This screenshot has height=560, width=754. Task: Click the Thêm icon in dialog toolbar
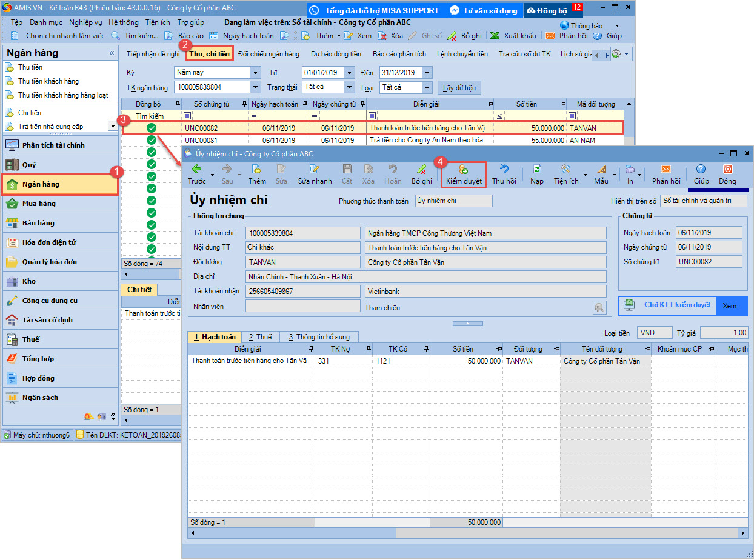pyautogui.click(x=256, y=170)
